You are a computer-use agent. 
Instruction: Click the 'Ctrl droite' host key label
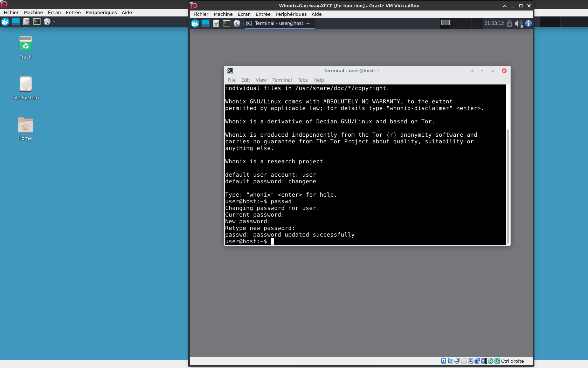[512, 361]
